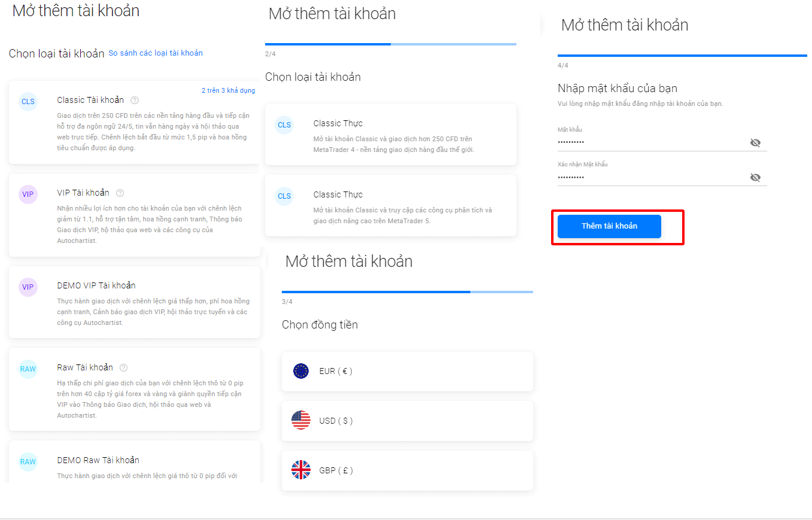Toggle visibility for Xác nhận Mật khẩu field
Viewport: 812px width, 520px height.
(x=755, y=177)
